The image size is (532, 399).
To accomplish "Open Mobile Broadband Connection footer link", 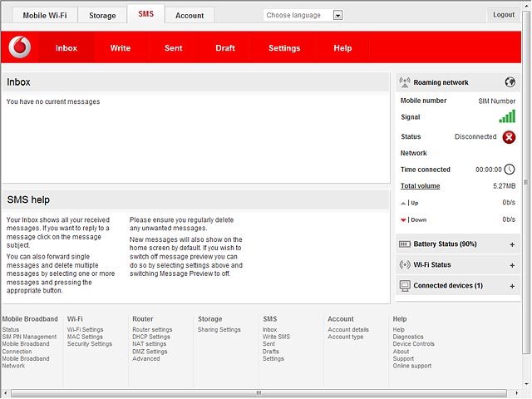I will click(26, 347).
